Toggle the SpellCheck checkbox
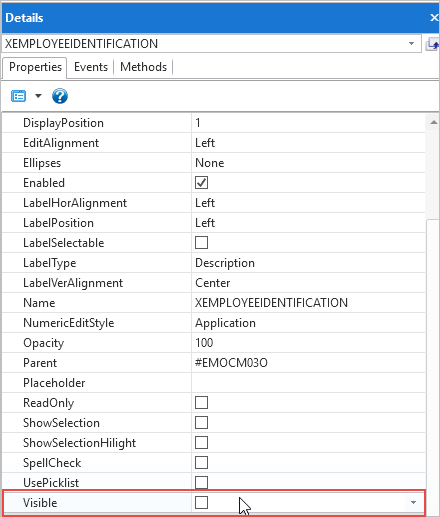 (201, 463)
